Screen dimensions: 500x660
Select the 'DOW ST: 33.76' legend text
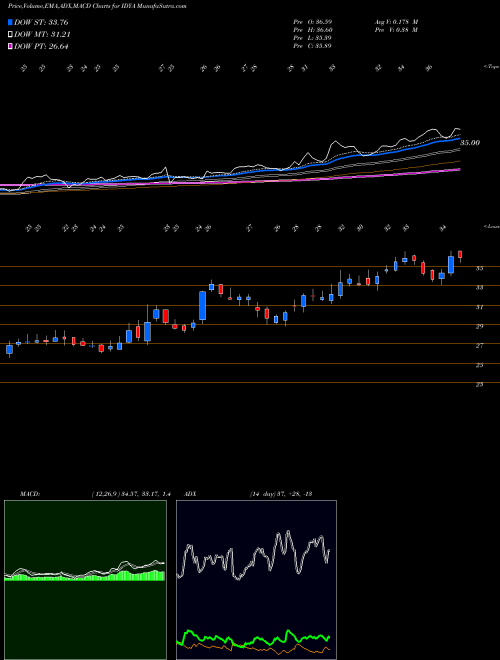pos(41,22)
